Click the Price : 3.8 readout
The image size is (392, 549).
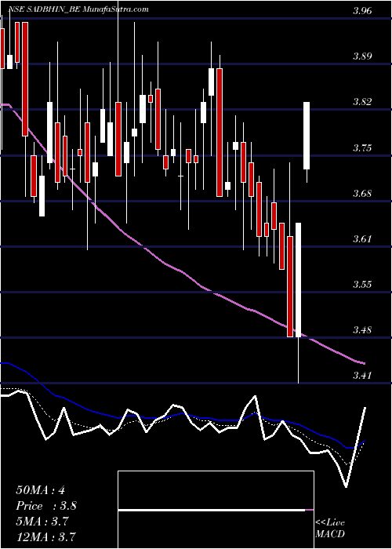click(46, 506)
